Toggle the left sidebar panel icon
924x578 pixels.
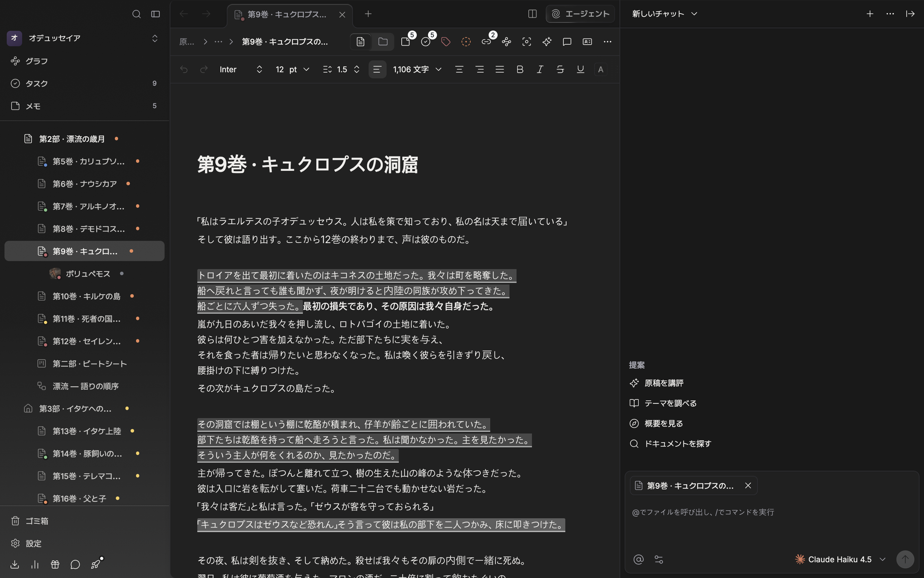tap(155, 14)
